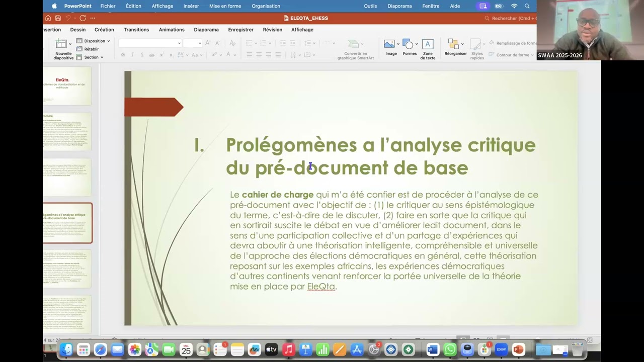This screenshot has width=644, height=362.
Task: Toggle subscript formatting
Action: pyautogui.click(x=171, y=55)
